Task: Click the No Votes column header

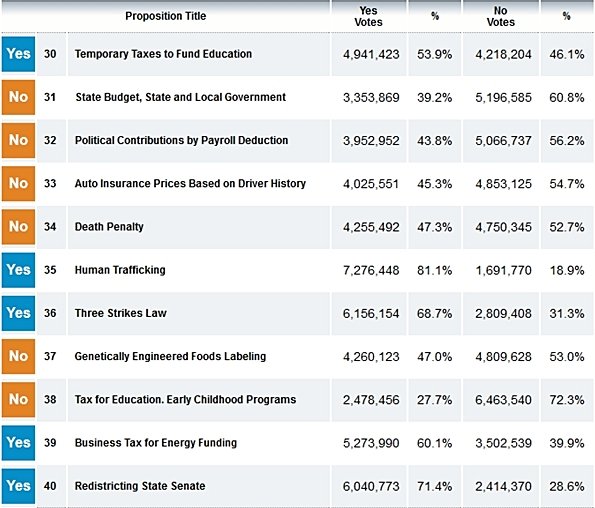Action: [501, 16]
